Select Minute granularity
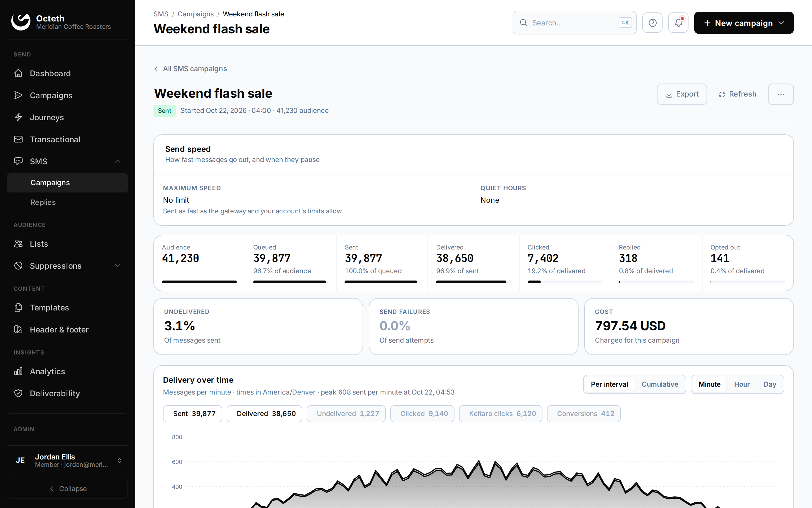 709,384
